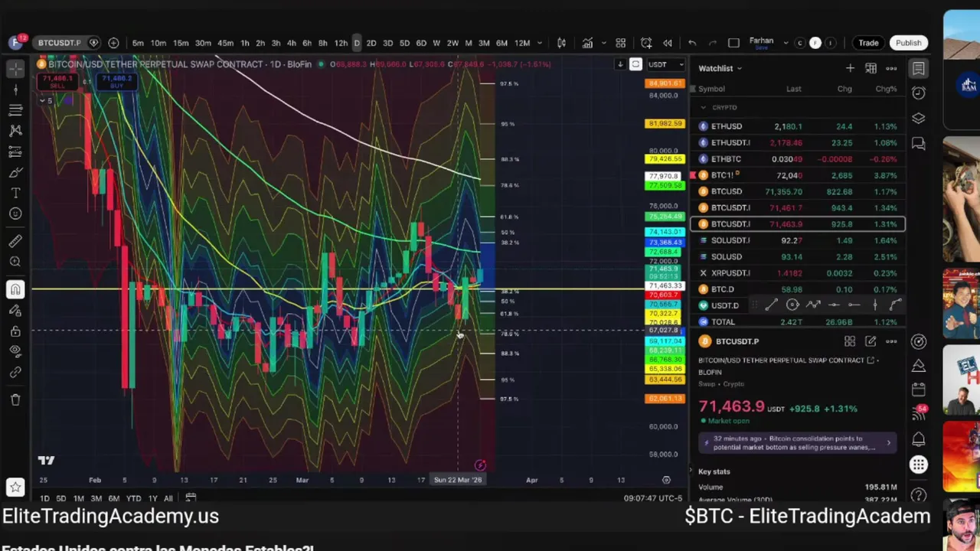Viewport: 980px width, 551px height.
Task: Click the compare or add symbol plus
Action: coord(113,43)
